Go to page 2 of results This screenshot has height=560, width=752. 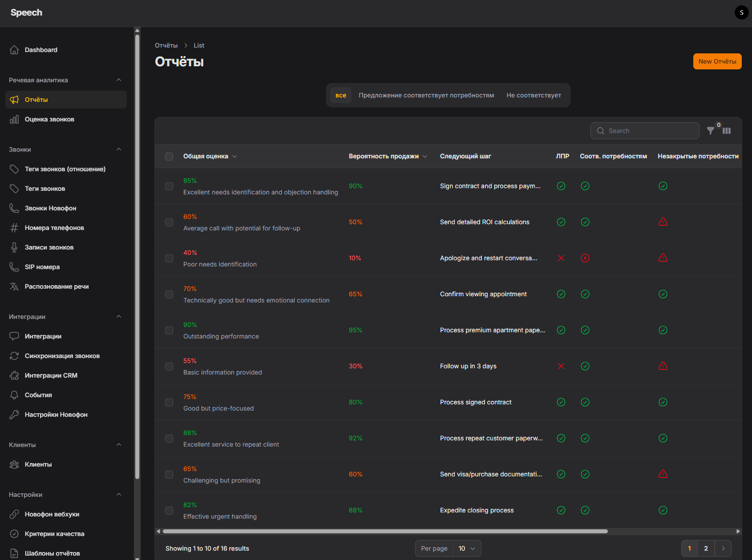tap(706, 548)
